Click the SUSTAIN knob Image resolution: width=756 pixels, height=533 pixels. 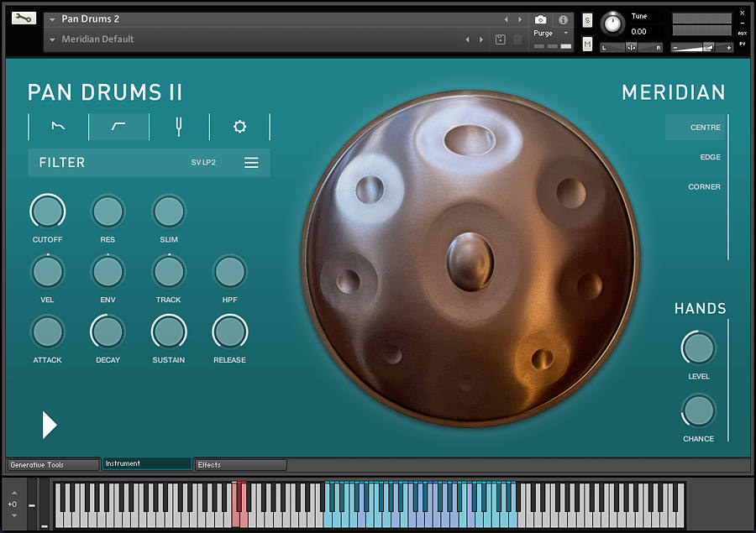169,332
